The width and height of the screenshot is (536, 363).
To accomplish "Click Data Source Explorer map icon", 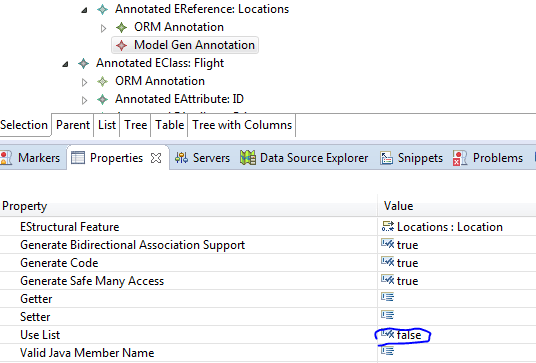I will click(248, 158).
